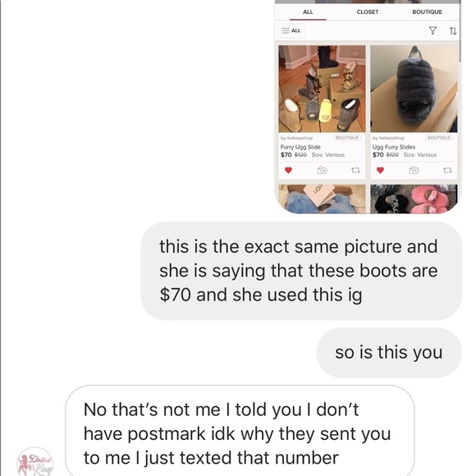Open the gray furry slide photo
This screenshot has height=476, width=476.
[x=414, y=89]
